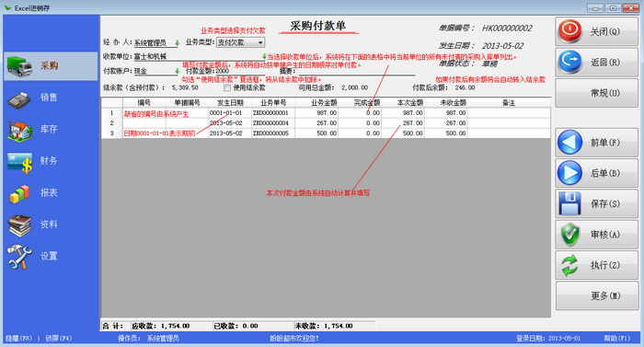Viewport: 644px width, 347px height.
Task: Click the 本次金额 column header
Action: click(402, 102)
